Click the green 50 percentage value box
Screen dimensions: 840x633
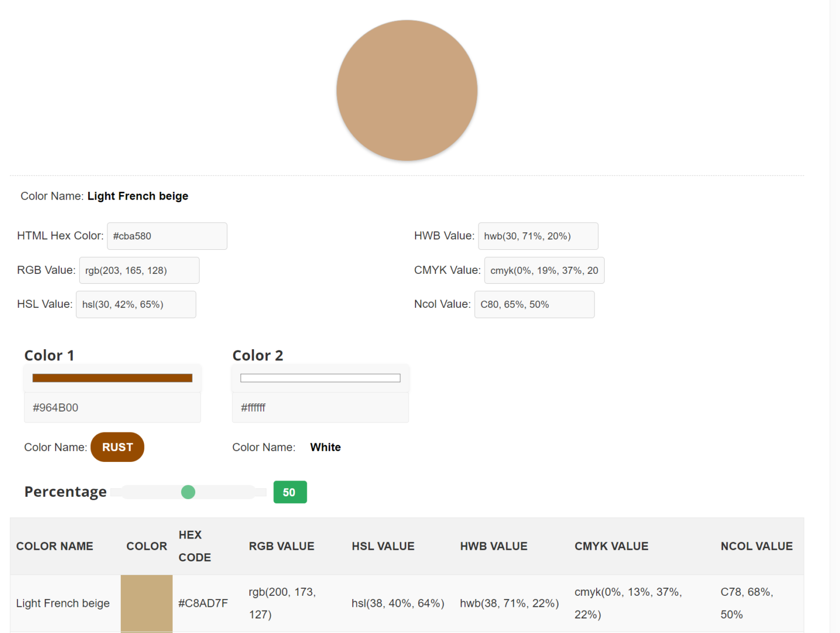click(290, 492)
